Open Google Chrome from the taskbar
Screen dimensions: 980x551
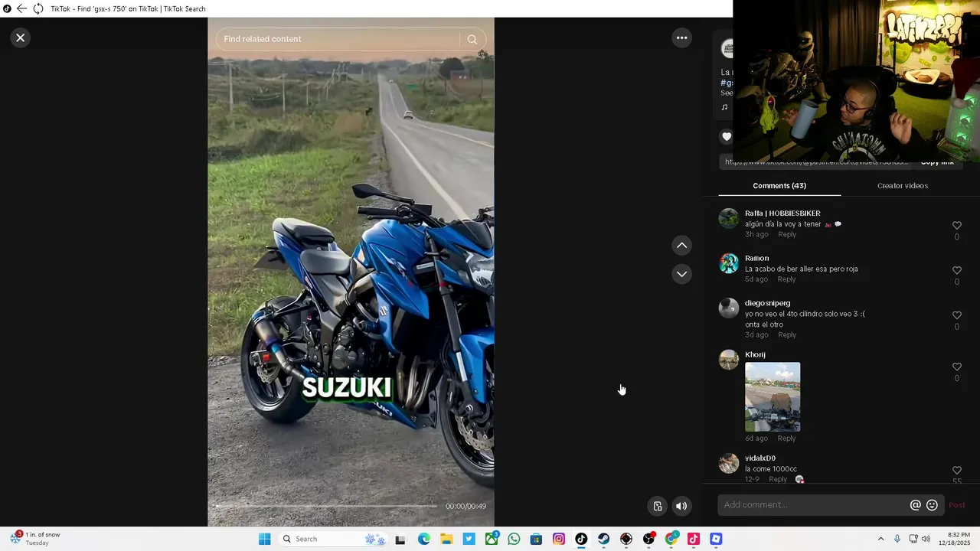pos(671,539)
